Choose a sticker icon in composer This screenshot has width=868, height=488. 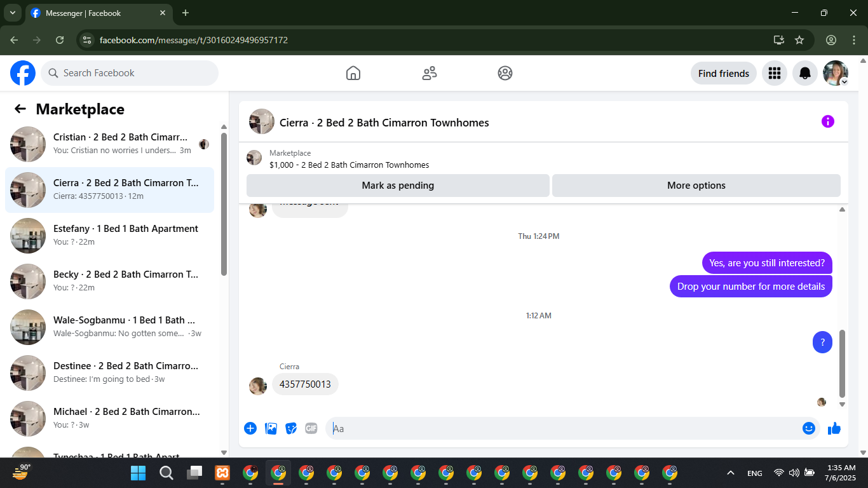click(291, 428)
